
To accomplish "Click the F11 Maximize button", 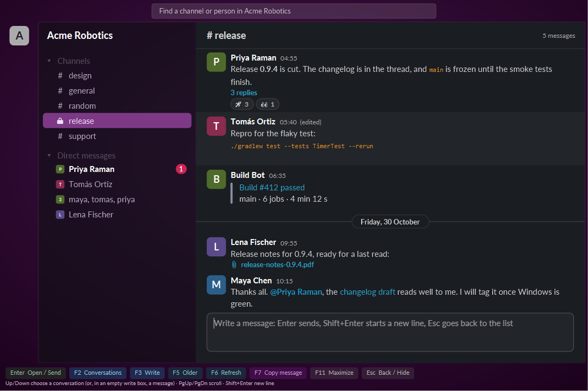I will coord(334,373).
